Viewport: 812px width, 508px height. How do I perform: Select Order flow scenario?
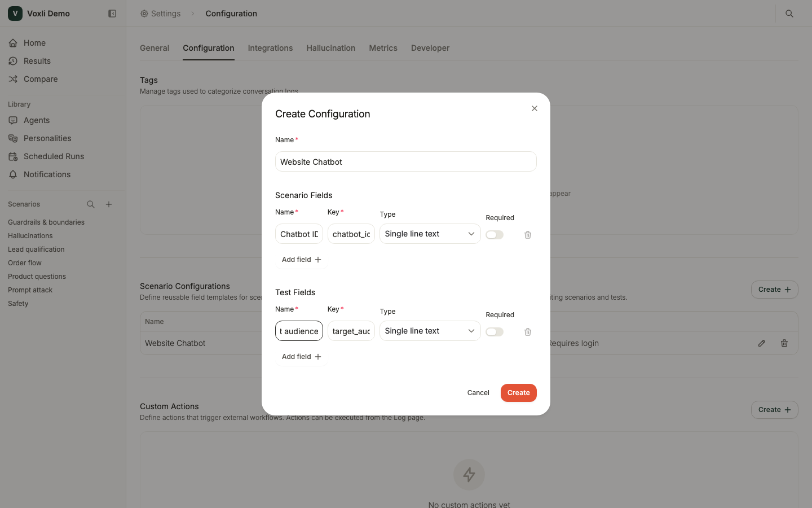(25, 263)
